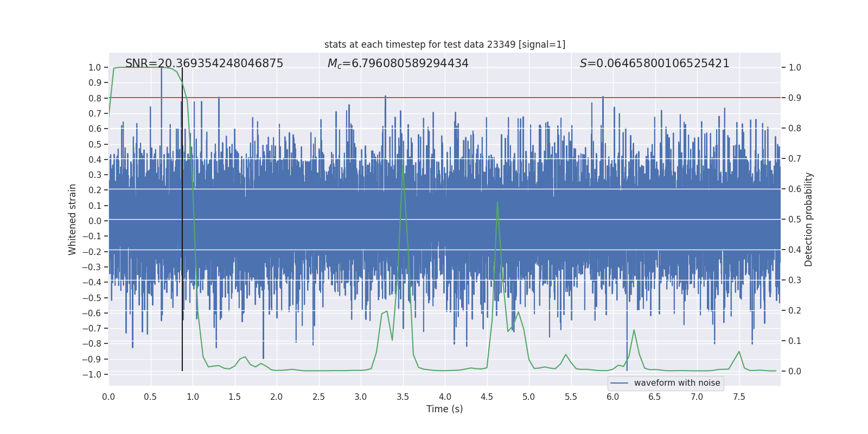Click the green curve peak near 4.6 seconds
This screenshot has height=434, width=868.
(497, 202)
